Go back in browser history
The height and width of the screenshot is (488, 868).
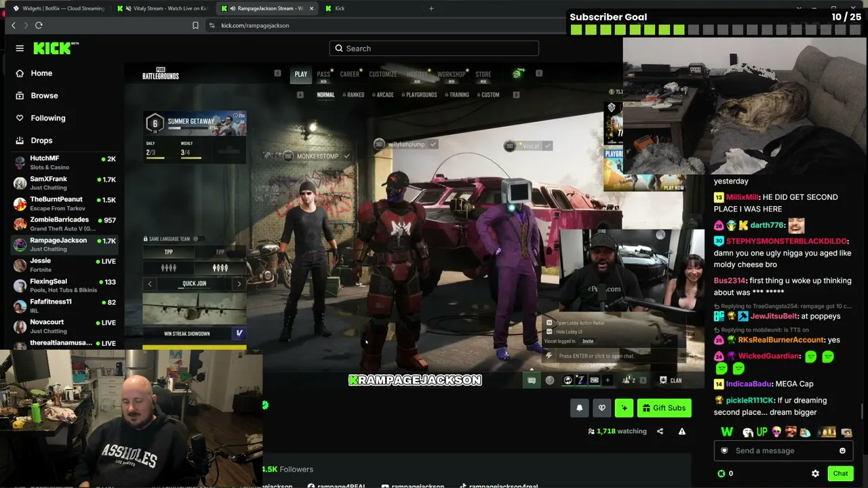14,25
